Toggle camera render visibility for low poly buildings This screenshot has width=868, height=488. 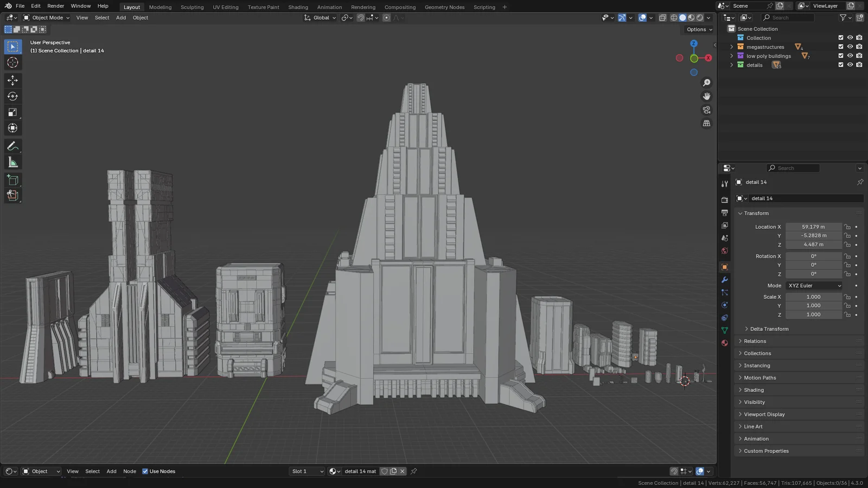pos(859,56)
